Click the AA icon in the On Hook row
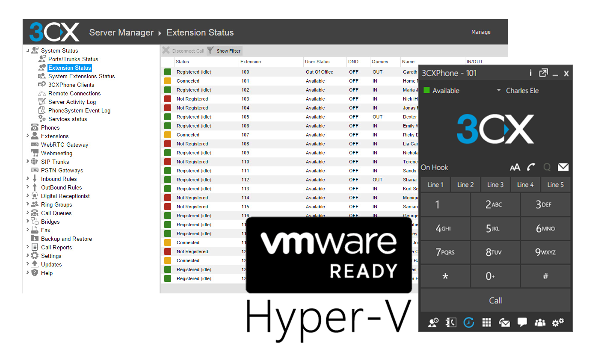Image resolution: width=592 pixels, height=364 pixels. click(515, 167)
